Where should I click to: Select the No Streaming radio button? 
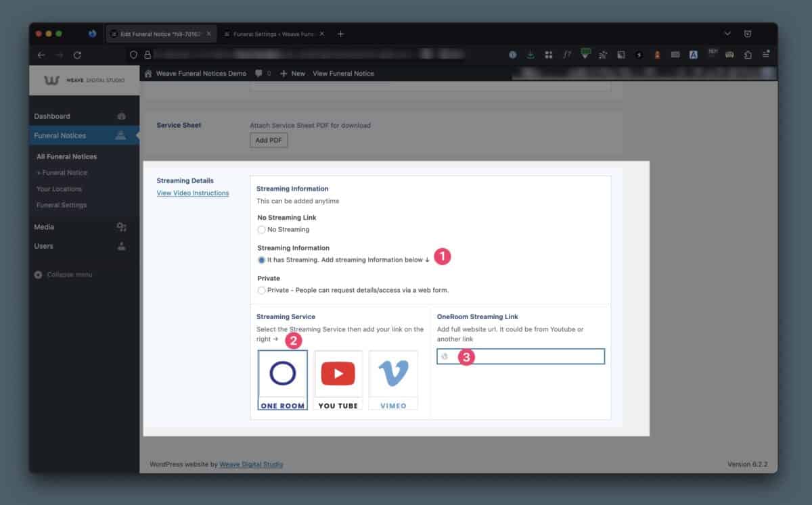pos(262,230)
